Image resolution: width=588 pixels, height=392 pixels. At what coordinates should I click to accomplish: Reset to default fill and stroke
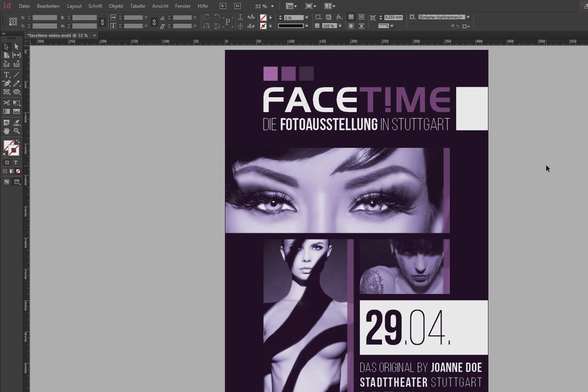pyautogui.click(x=5, y=154)
